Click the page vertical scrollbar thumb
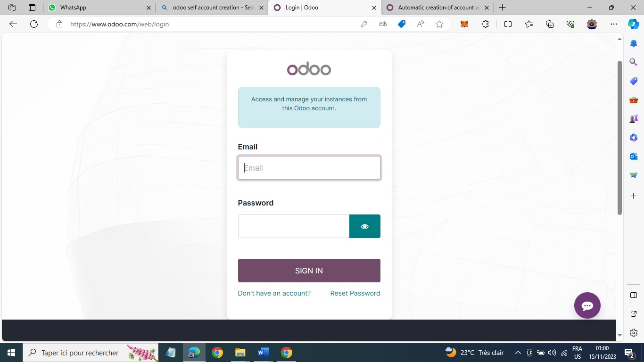The height and width of the screenshot is (362, 644). [x=619, y=138]
